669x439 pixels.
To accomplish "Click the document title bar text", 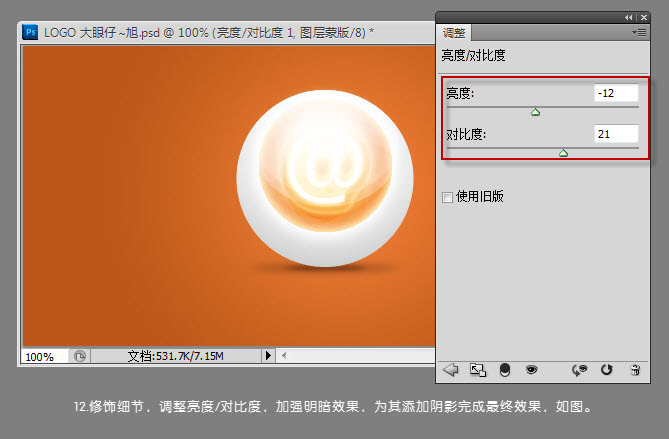I will (x=209, y=32).
